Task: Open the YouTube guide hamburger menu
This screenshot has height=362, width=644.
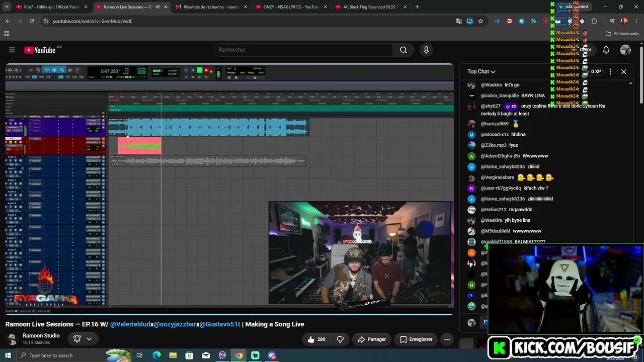Action: point(12,50)
